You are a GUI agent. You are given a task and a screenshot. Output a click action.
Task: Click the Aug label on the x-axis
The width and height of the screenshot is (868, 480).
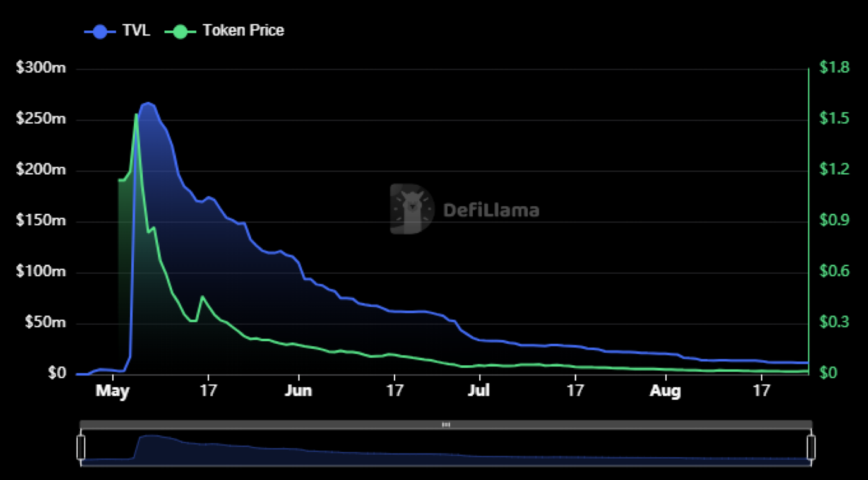click(x=666, y=391)
